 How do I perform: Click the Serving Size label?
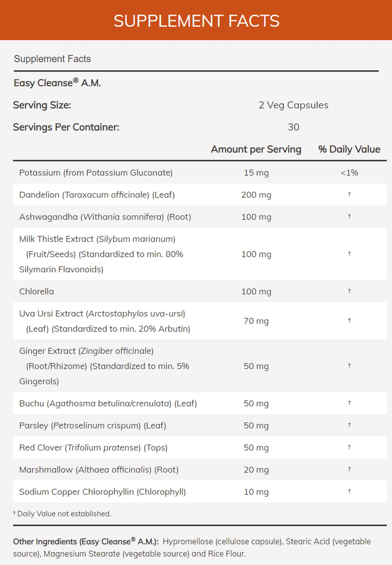pos(42,105)
